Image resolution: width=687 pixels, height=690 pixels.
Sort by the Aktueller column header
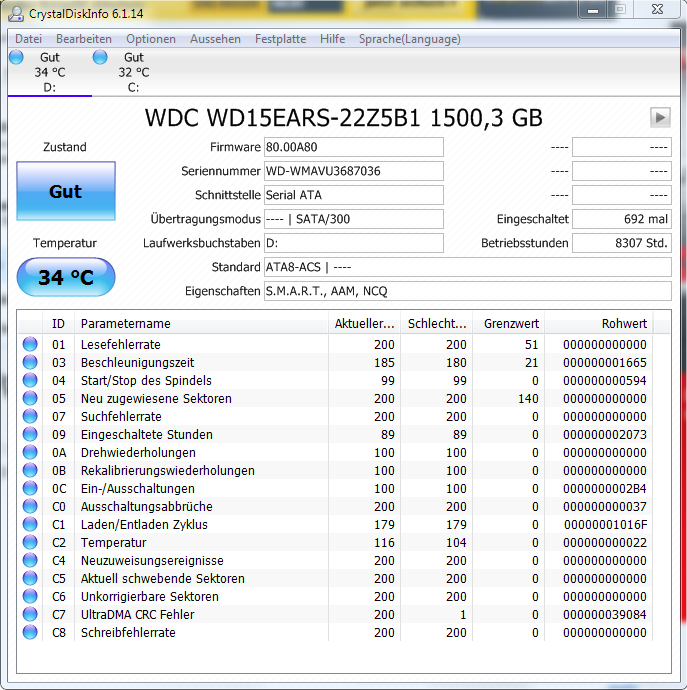pyautogui.click(x=364, y=323)
